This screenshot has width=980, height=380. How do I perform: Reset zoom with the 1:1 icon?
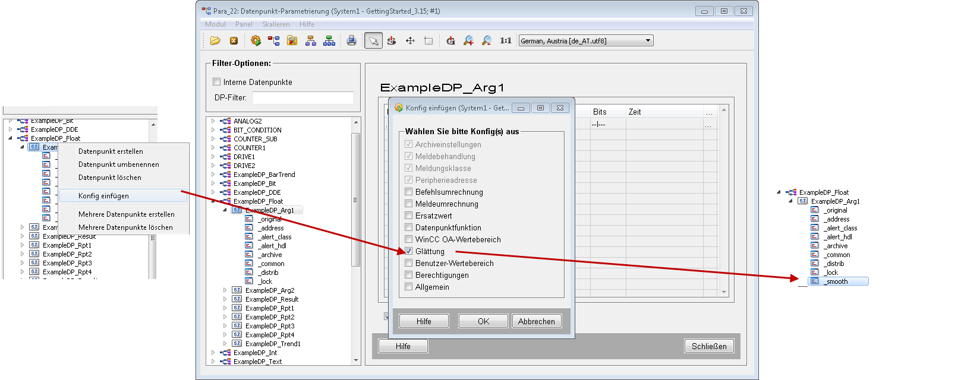click(505, 40)
